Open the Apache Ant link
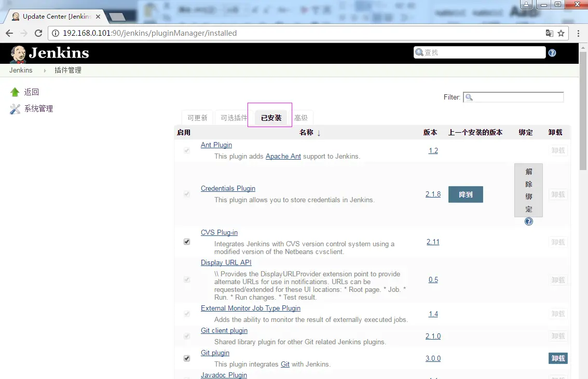588x379 pixels. (x=283, y=157)
